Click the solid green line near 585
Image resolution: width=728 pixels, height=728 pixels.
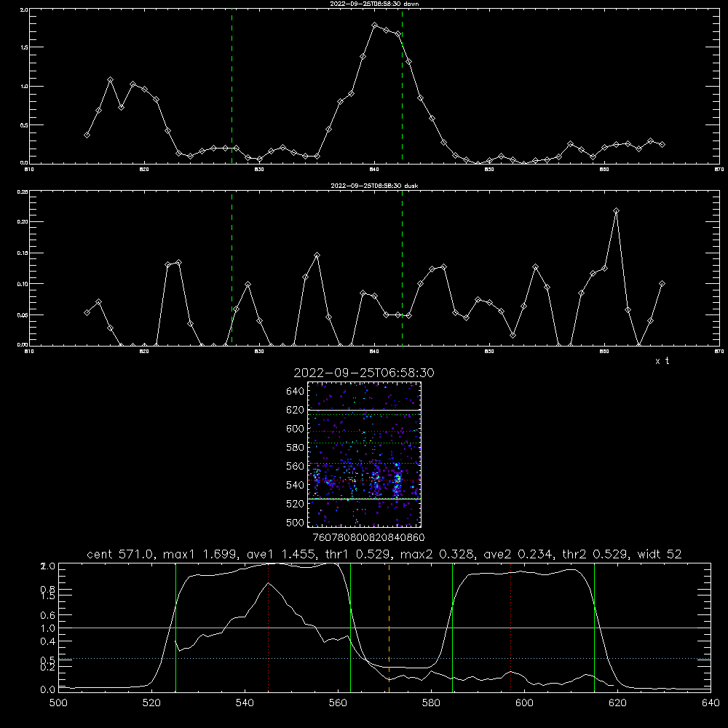click(452, 628)
